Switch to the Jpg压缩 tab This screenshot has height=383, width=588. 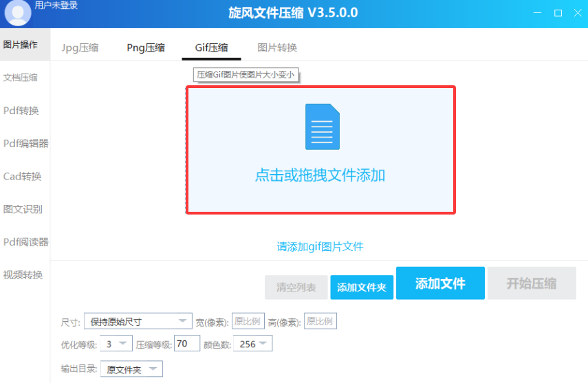[x=80, y=47]
